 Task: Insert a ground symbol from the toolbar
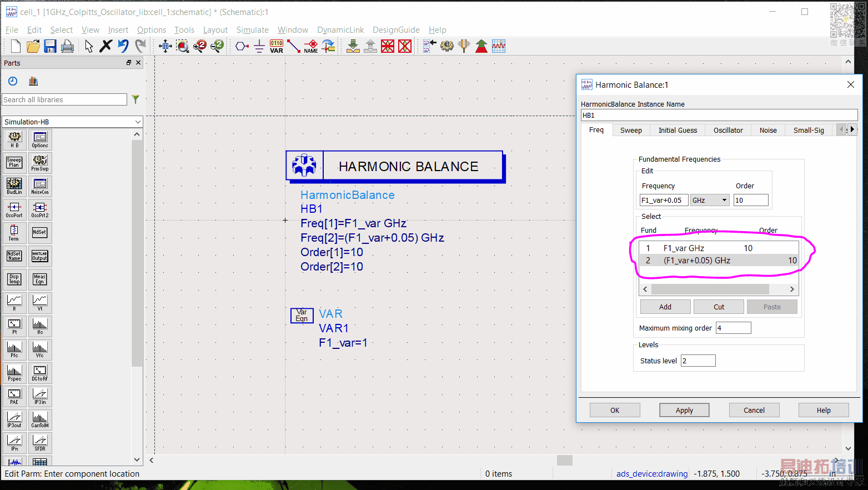[x=259, y=46]
